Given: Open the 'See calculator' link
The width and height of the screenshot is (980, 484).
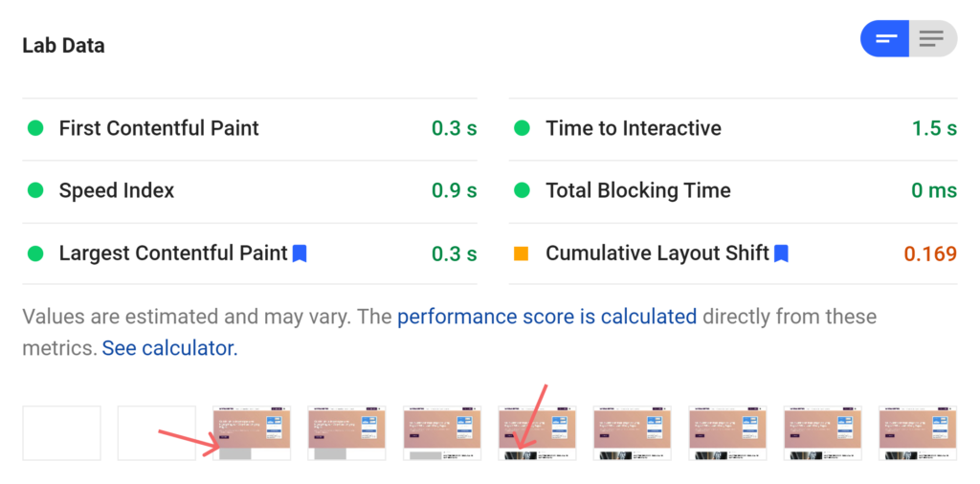Looking at the screenshot, I should pos(168,348).
